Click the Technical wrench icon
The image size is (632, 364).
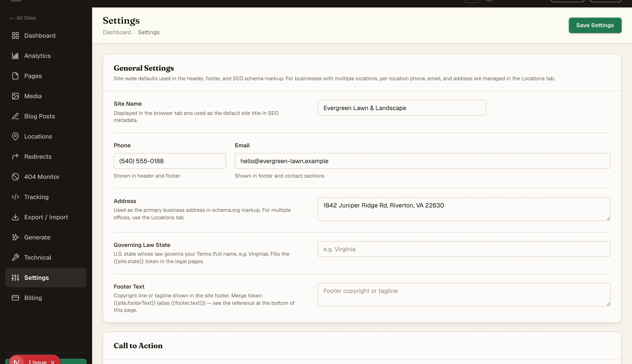coord(15,257)
